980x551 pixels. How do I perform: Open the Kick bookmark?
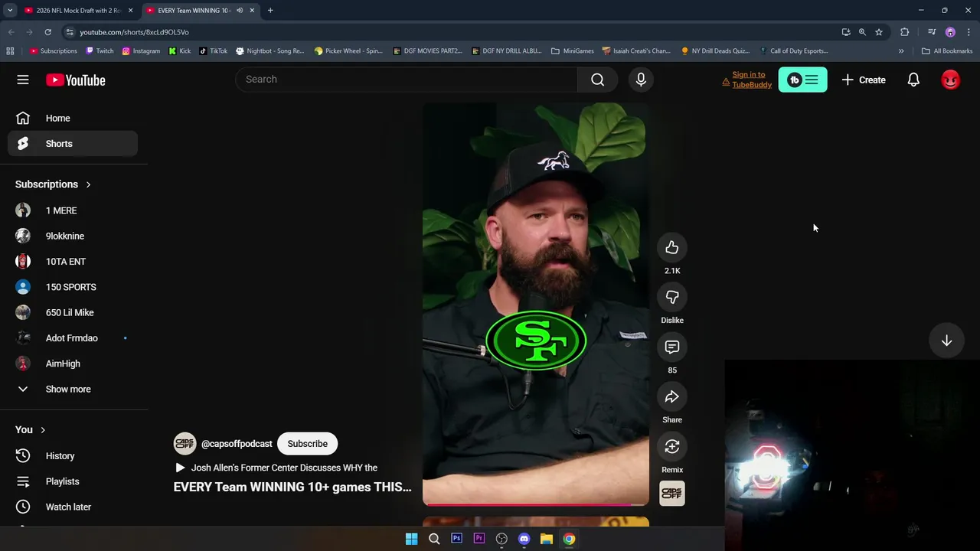click(180, 51)
